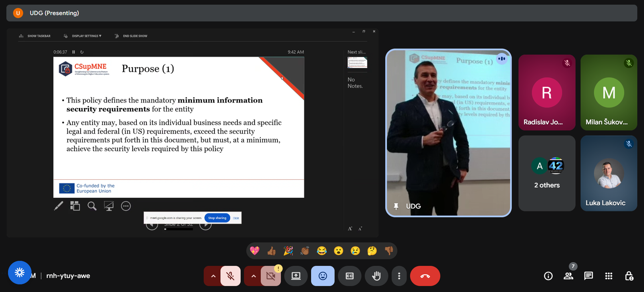The image size is (644, 292).
Task: Turn on the camera
Action: pyautogui.click(x=270, y=276)
